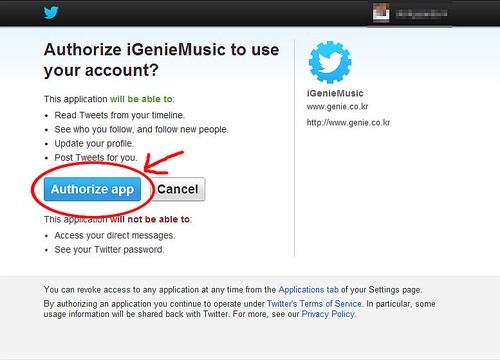Click the www.genie.co.kr description text
Screen dimensions: 500x360
[337, 107]
